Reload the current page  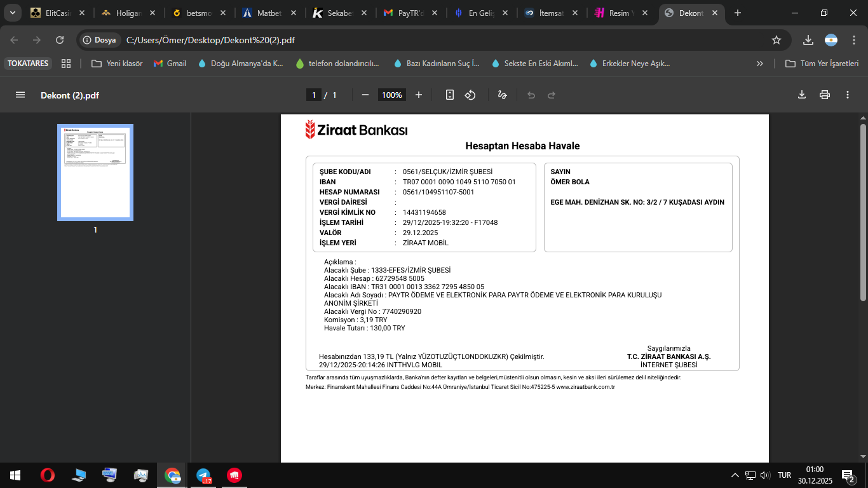[x=60, y=40]
